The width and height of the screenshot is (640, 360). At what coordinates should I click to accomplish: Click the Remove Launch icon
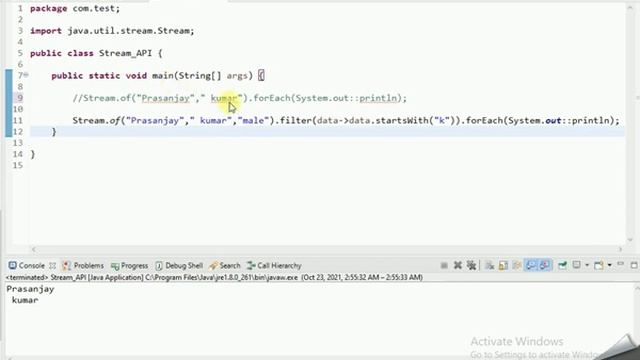(x=458, y=266)
